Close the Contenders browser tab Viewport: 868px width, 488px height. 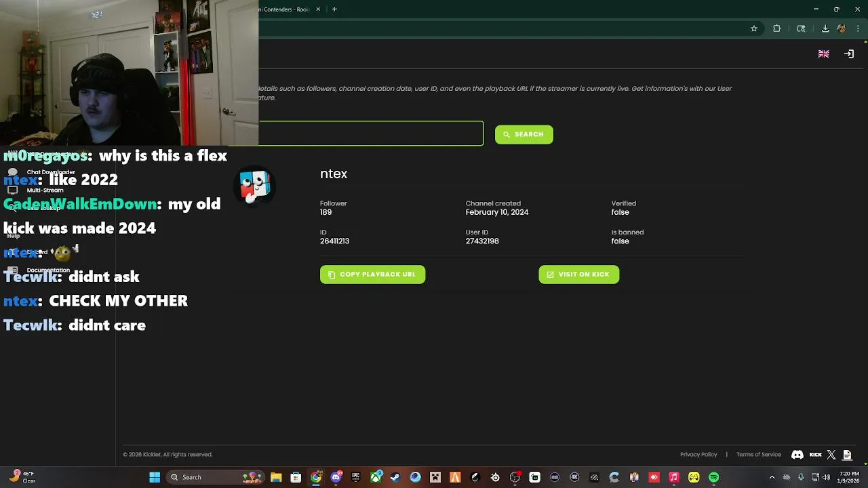[318, 9]
